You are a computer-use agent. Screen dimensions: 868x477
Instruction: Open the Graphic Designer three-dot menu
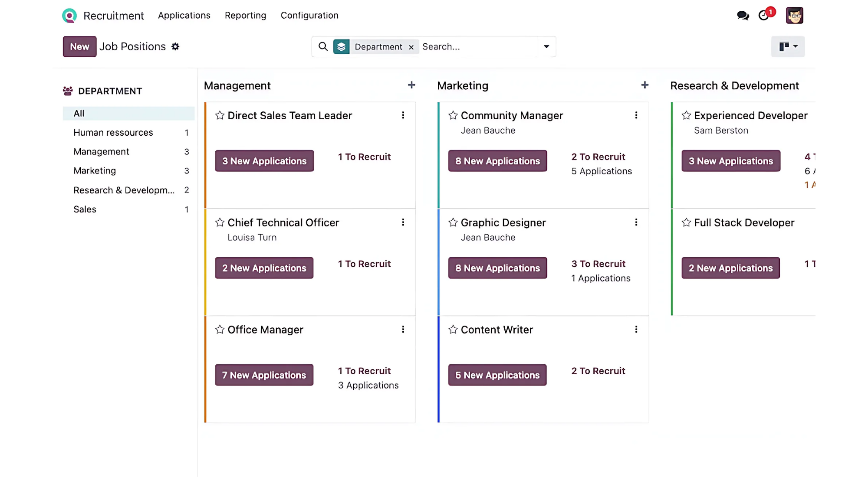636,222
